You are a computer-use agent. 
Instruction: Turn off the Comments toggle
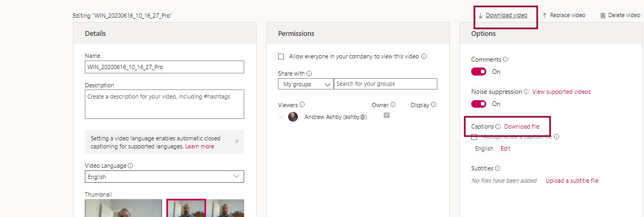pos(479,72)
